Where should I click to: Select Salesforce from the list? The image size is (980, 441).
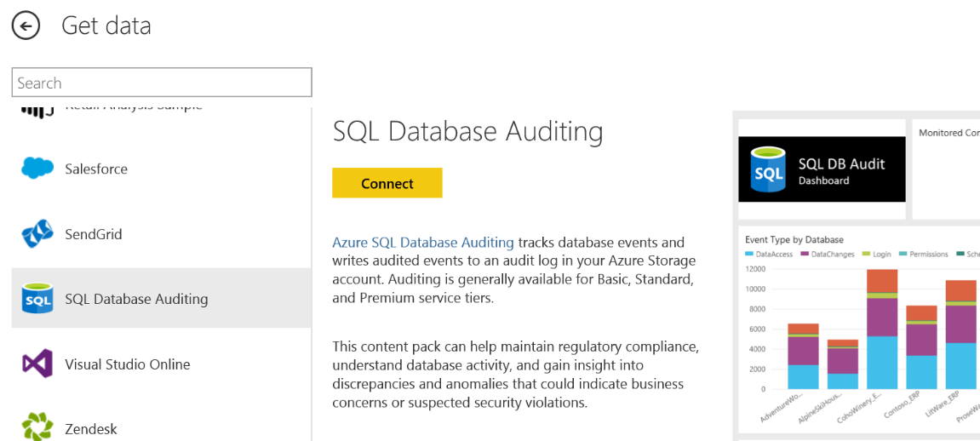pyautogui.click(x=96, y=169)
